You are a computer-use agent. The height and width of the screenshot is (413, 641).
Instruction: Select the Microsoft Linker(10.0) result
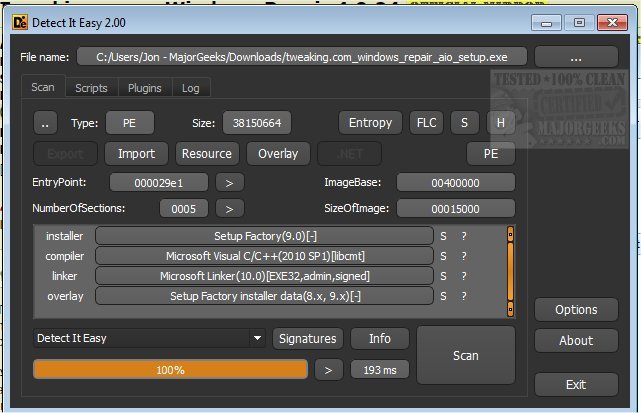pyautogui.click(x=264, y=276)
